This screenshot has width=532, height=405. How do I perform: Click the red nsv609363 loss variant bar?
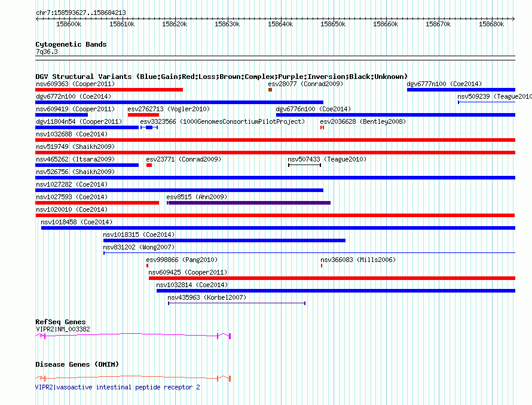pos(109,90)
